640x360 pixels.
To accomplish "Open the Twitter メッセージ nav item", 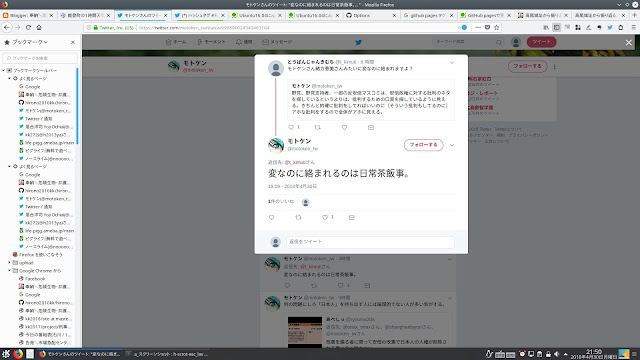I will (x=277, y=42).
